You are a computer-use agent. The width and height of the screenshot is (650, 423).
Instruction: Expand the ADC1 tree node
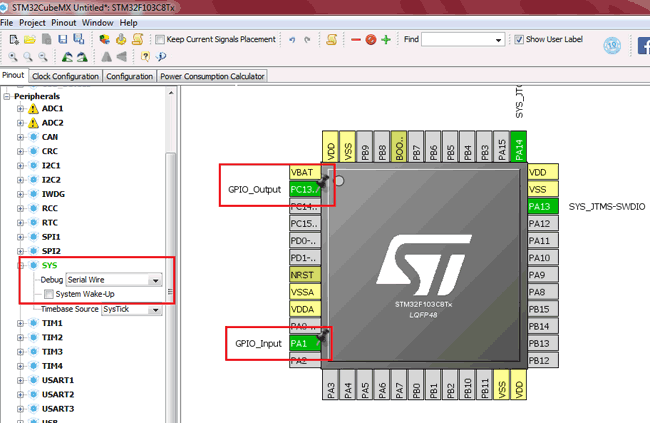tap(20, 109)
